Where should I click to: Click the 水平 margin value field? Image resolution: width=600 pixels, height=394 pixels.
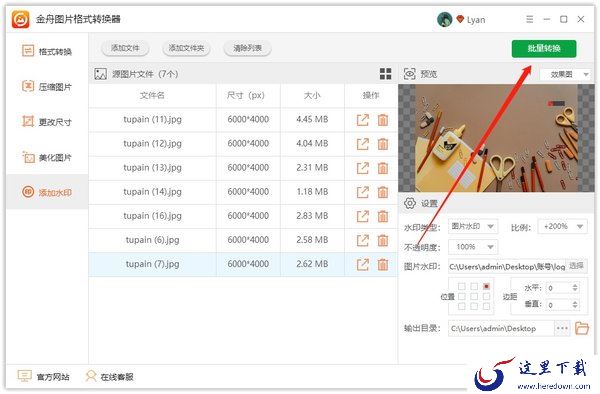pos(559,288)
